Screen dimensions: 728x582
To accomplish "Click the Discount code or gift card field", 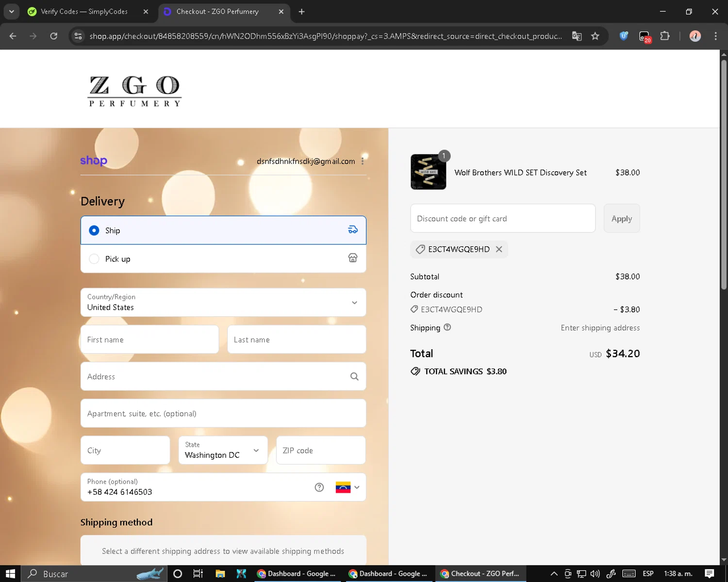I will coord(503,218).
